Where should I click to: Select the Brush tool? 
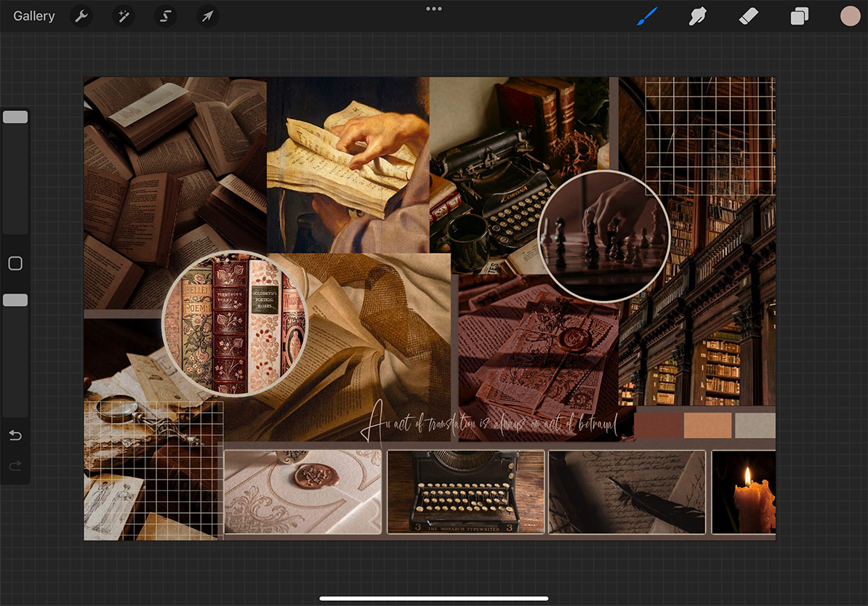647,16
